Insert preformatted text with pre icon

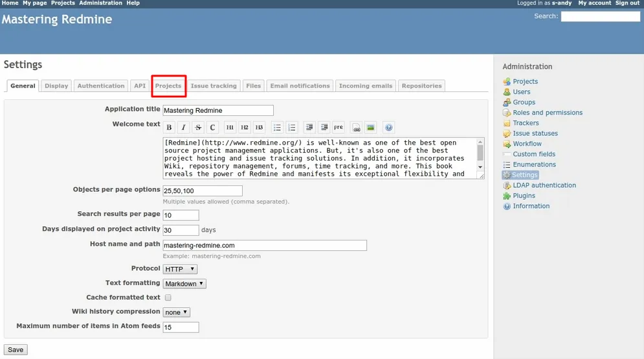coord(339,128)
